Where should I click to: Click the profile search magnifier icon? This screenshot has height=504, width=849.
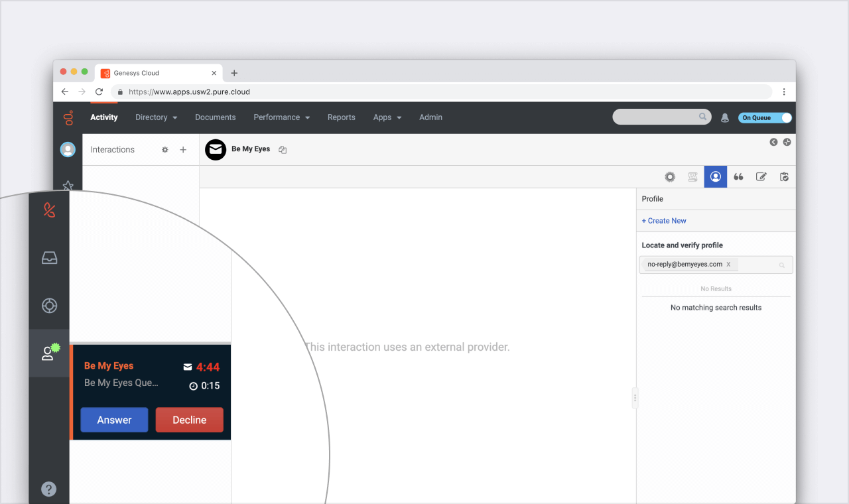click(x=782, y=265)
